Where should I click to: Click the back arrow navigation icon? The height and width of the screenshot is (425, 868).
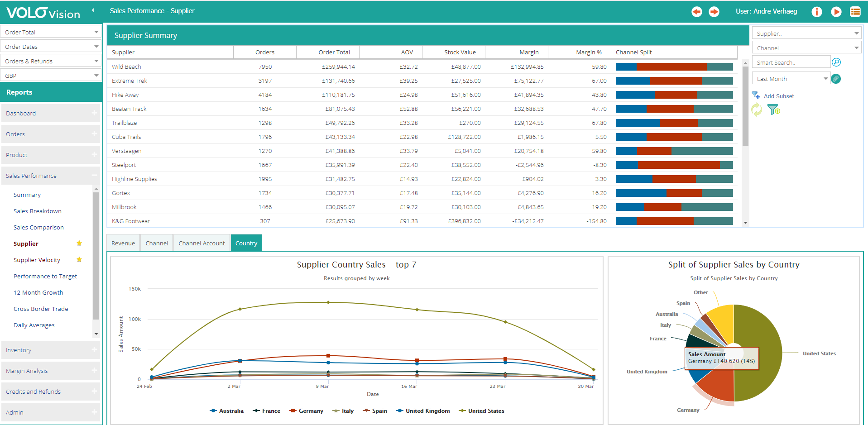click(x=696, y=12)
